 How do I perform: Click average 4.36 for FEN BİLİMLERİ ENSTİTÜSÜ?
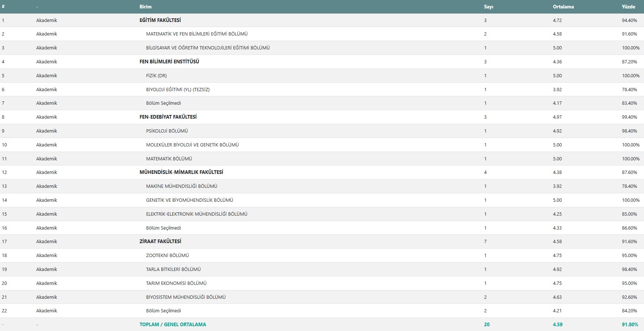[557, 62]
